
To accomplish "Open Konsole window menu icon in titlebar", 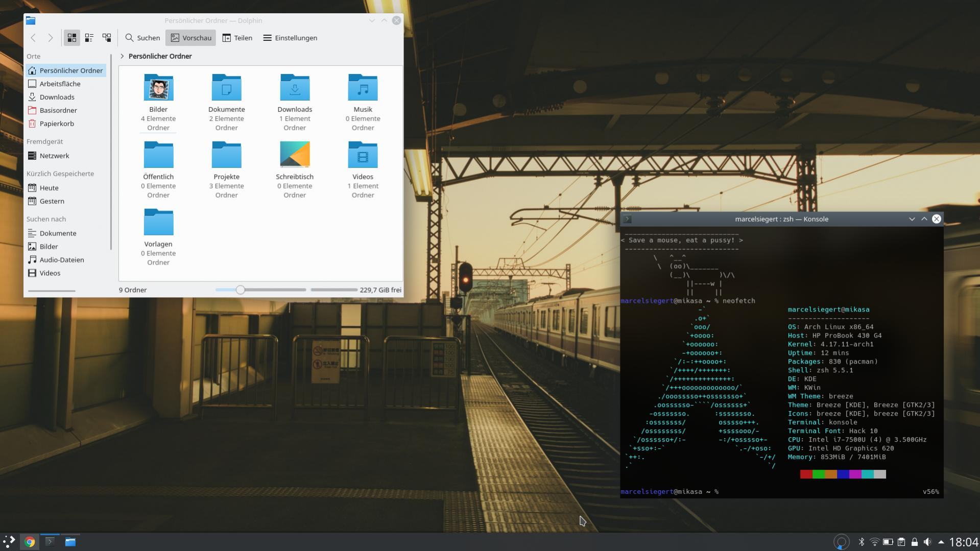I will (x=628, y=219).
